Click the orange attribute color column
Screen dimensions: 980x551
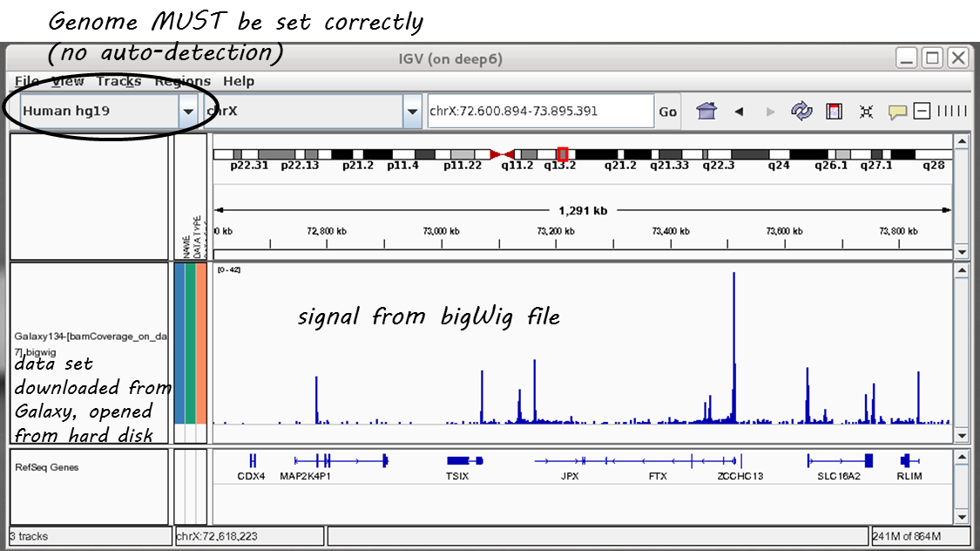[x=201, y=343]
